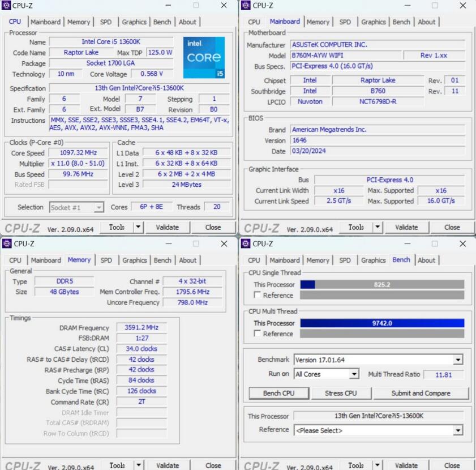Click the CPU-Z icon in the CPU window title bar

coord(7,5)
